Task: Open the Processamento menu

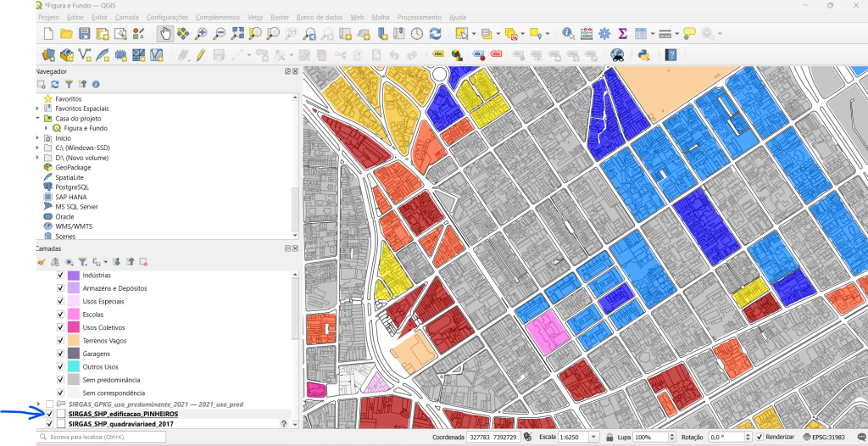Action: [419, 17]
